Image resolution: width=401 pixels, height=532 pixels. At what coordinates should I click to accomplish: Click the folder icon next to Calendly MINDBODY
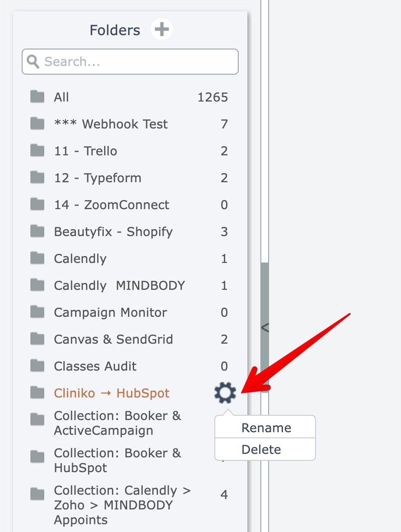click(x=38, y=285)
